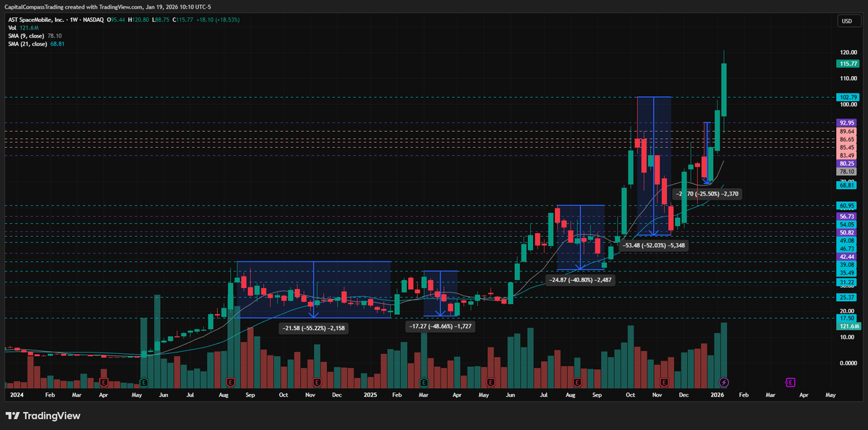Click the Vol 121.6M indicator legend

(x=22, y=28)
